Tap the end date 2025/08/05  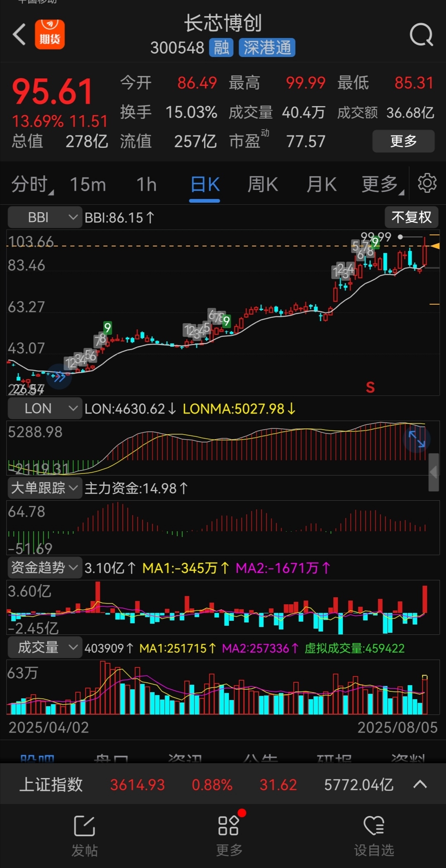pyautogui.click(x=397, y=727)
